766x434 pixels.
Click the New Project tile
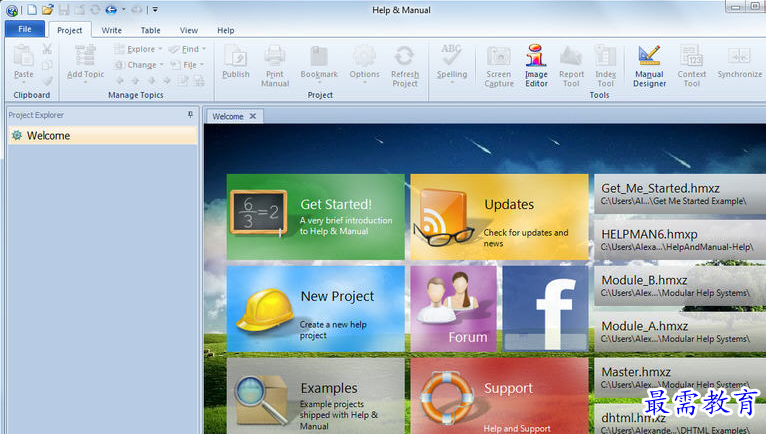click(316, 308)
